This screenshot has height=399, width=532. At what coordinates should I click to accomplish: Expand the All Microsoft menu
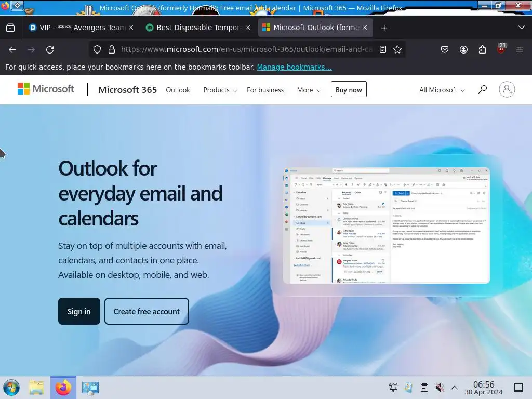coord(442,90)
